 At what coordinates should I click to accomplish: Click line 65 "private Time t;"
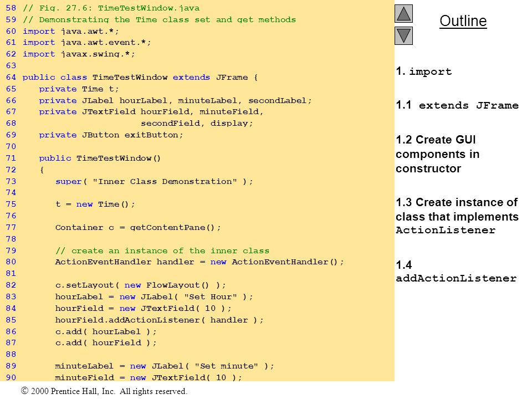[79, 89]
